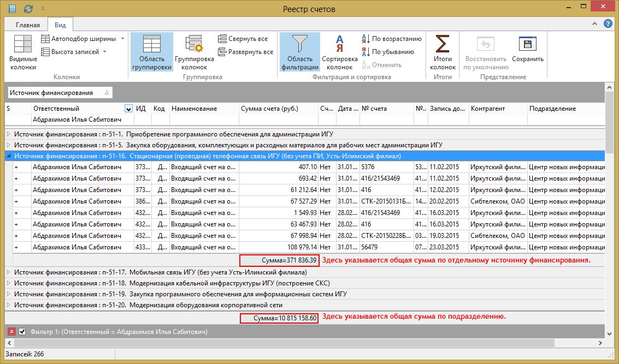Sort using По возрастанию

391,39
